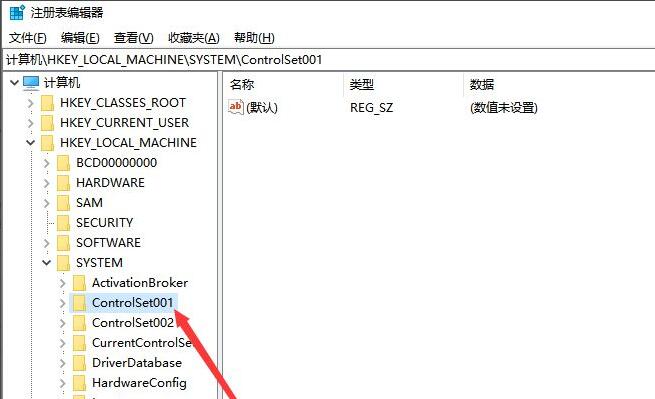Click the registry path address bar
Viewport: 655px width, 399px height.
tap(328, 60)
